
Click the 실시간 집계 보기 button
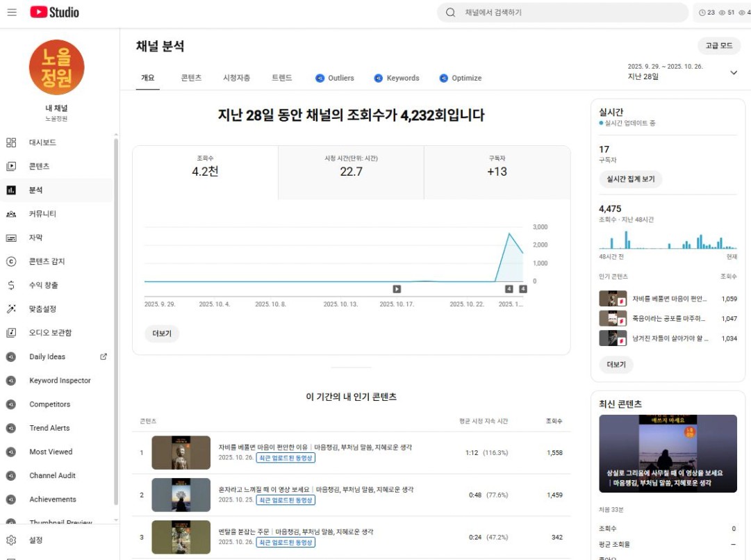630,179
